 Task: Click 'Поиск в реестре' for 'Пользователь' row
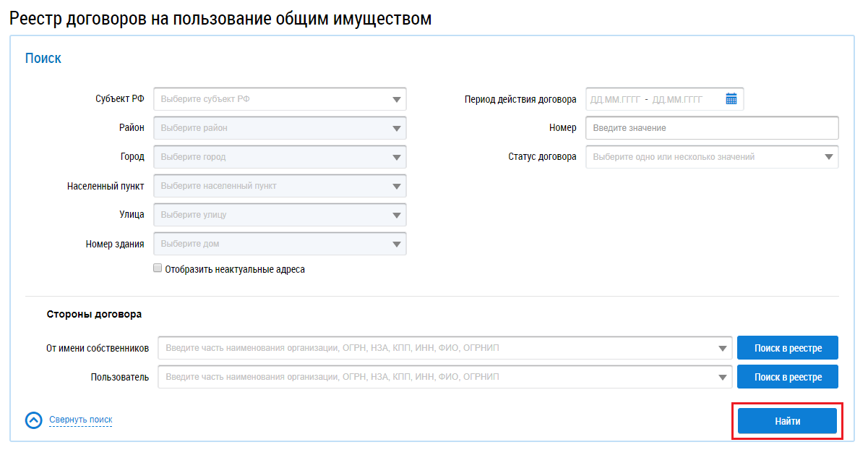click(787, 377)
